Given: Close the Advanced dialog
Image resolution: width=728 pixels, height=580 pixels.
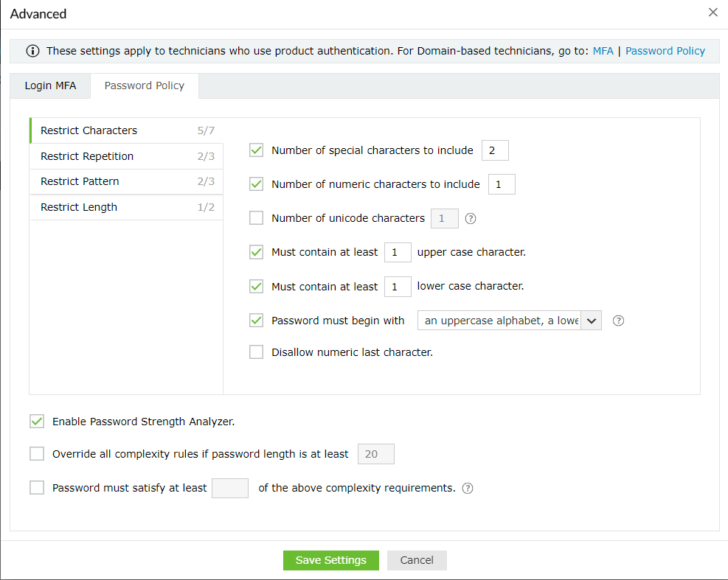Looking at the screenshot, I should 713,13.
